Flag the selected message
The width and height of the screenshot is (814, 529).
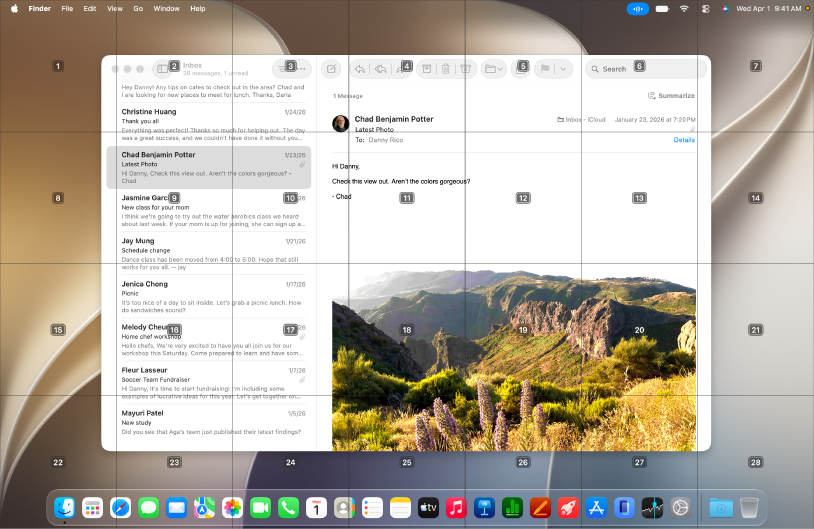click(x=545, y=69)
